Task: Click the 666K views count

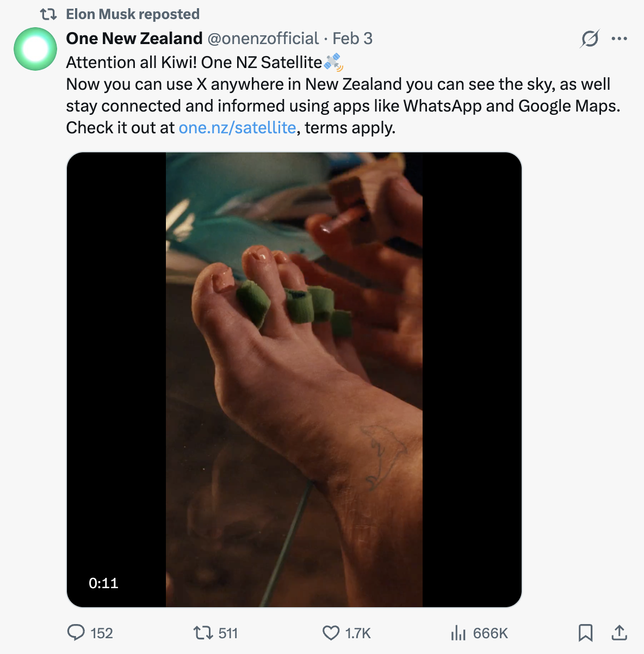Action: point(490,633)
